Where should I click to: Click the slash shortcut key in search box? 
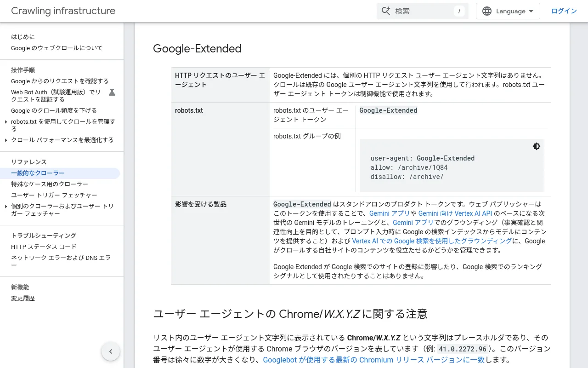tap(459, 11)
